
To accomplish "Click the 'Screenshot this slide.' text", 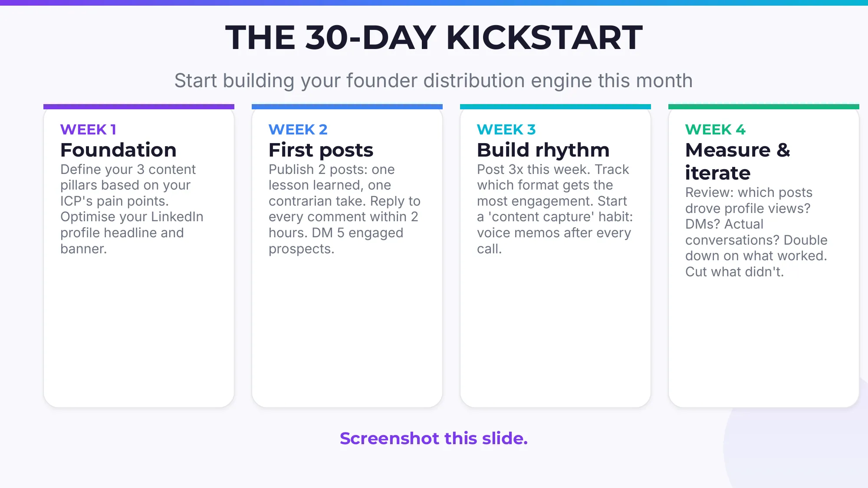I will coord(434,438).
